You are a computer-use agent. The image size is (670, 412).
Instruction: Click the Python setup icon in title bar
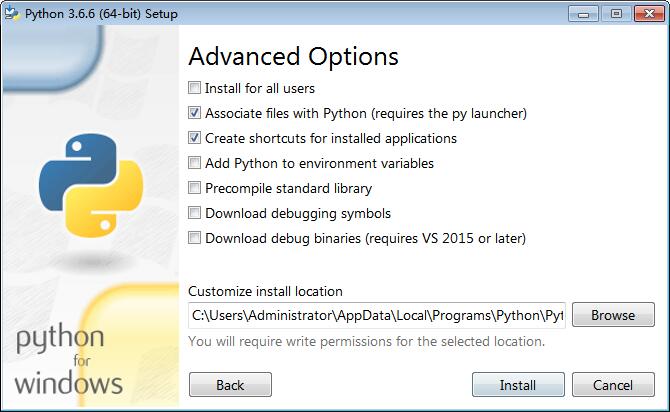pos(11,13)
